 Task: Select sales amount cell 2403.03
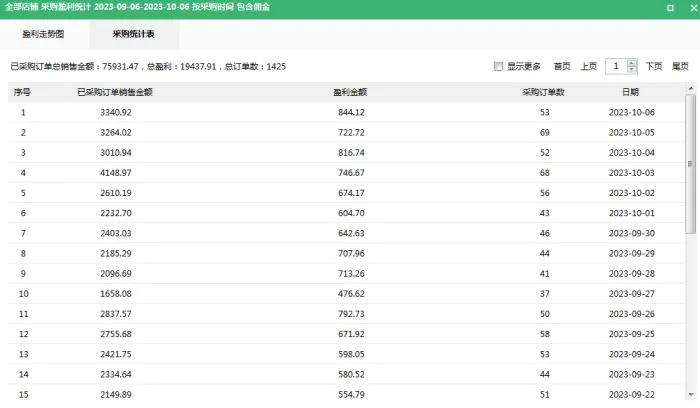[116, 233]
